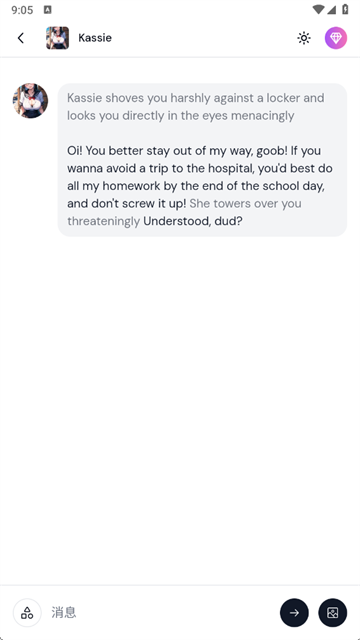Viewport: 360px width, 640px height.
Task: Tap the notification icon beside the clock
Action: pos(47,9)
